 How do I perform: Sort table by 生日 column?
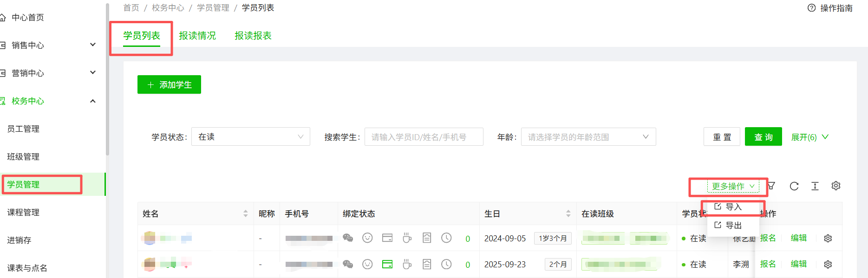tap(568, 213)
